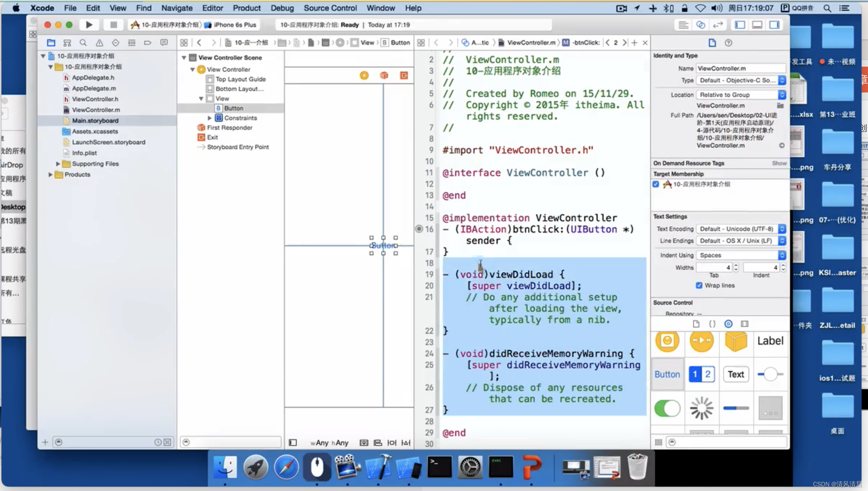
Task: Select Info.plist in the navigator
Action: [x=84, y=153]
